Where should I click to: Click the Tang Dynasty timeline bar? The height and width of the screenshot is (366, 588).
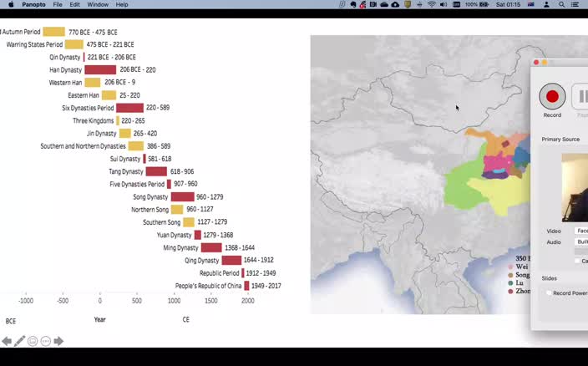(x=156, y=171)
